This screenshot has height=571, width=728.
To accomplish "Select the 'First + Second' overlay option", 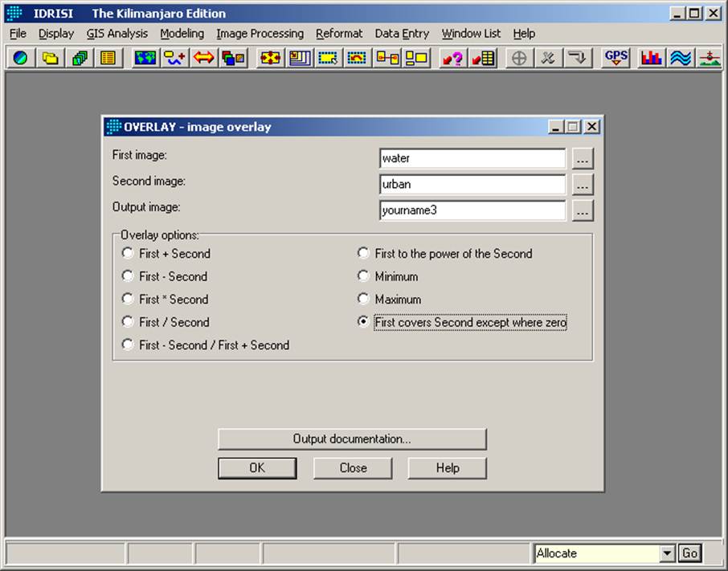I will click(x=128, y=253).
